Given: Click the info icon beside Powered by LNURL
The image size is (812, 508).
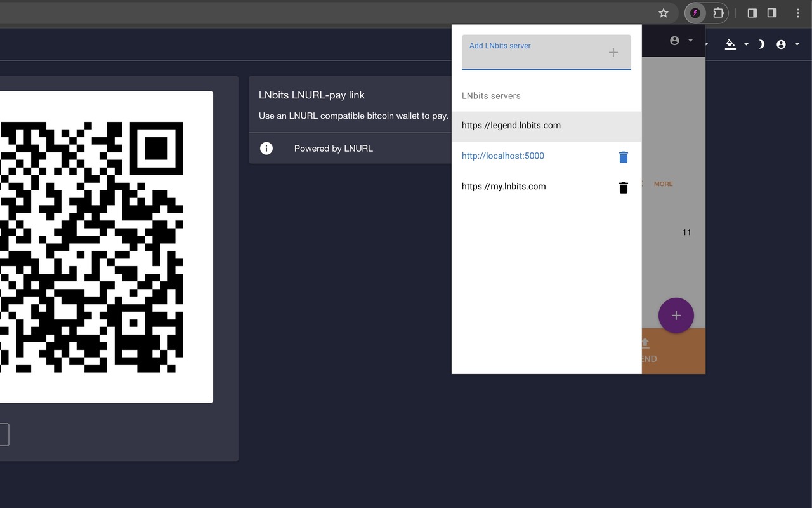Looking at the screenshot, I should click(x=266, y=149).
